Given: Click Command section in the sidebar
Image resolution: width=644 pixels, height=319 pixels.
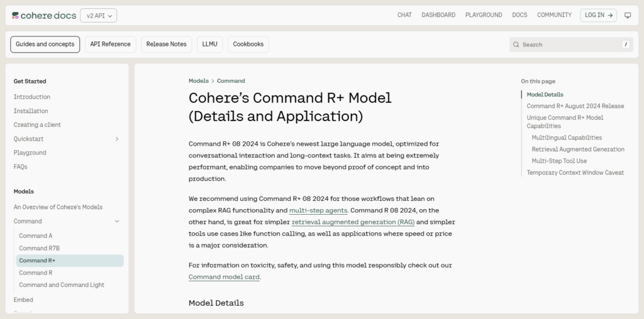Looking at the screenshot, I should tap(28, 222).
